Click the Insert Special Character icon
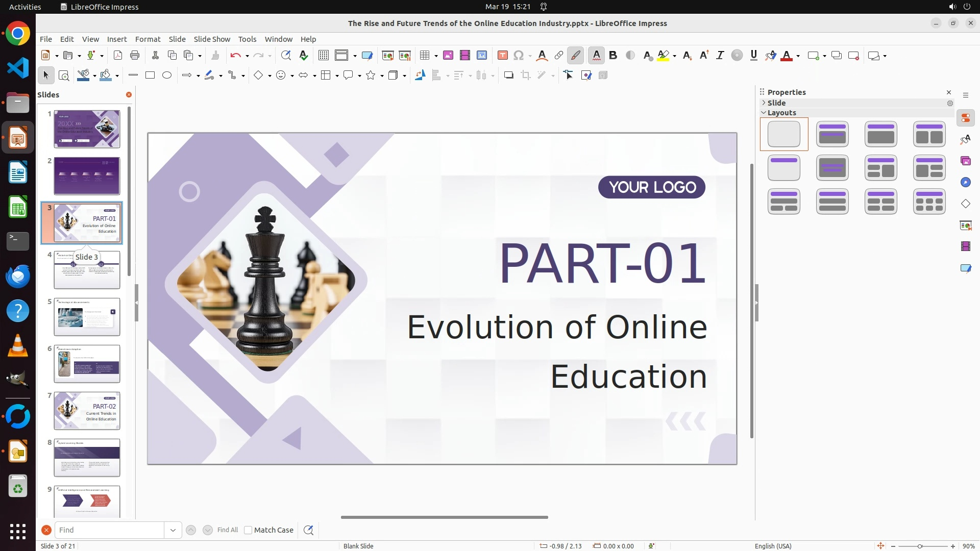 point(519,56)
